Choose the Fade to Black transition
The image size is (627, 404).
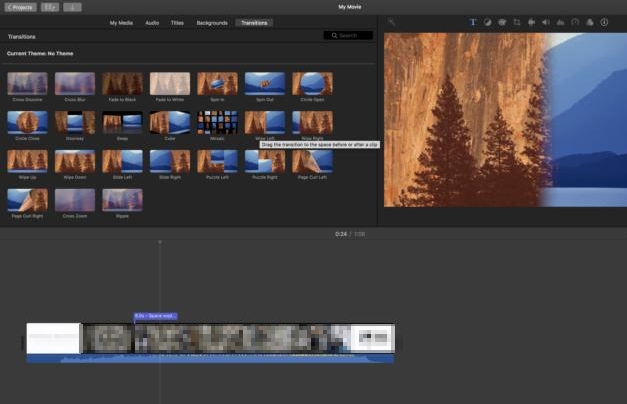[122, 84]
